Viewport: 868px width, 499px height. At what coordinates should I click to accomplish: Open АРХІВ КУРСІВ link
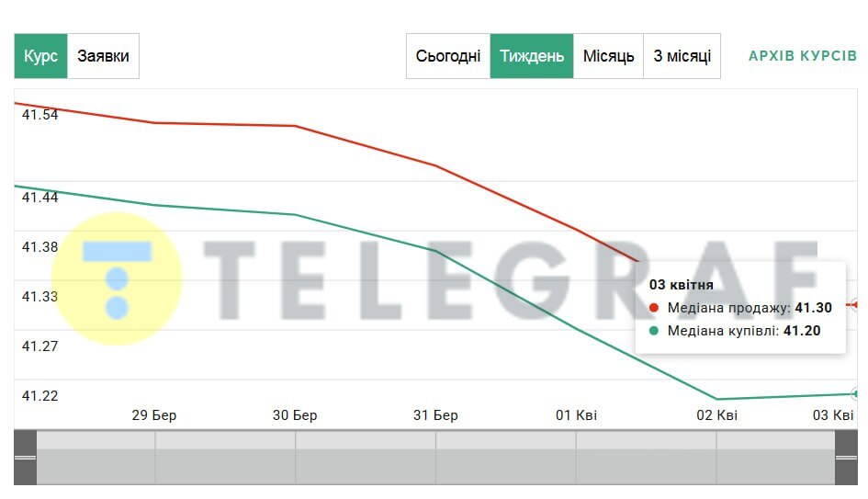(x=803, y=56)
